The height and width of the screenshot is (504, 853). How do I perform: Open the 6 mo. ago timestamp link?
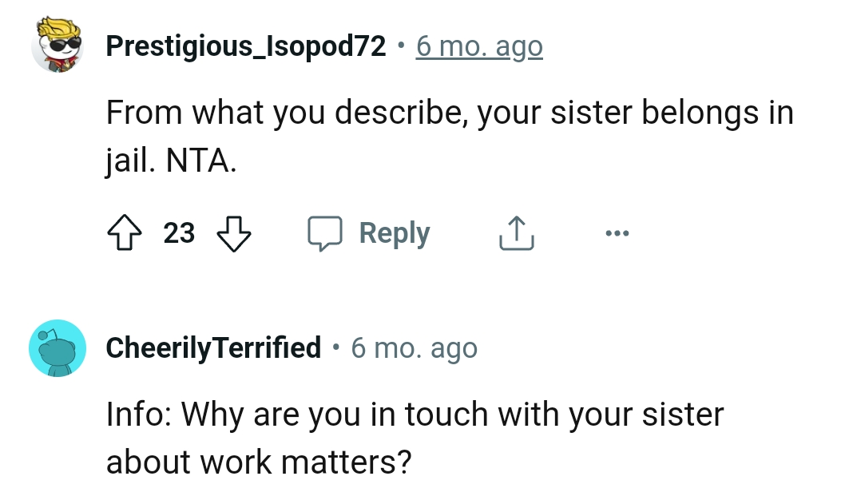click(x=478, y=46)
